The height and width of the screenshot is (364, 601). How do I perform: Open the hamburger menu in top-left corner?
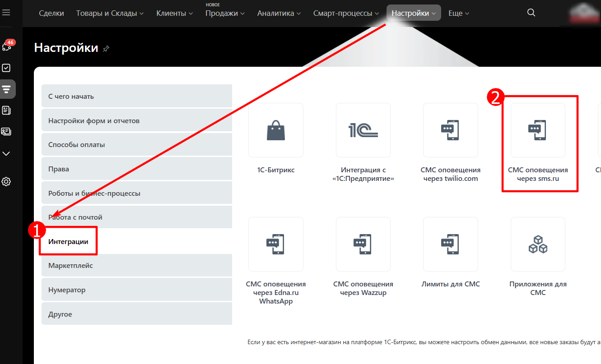(x=6, y=13)
